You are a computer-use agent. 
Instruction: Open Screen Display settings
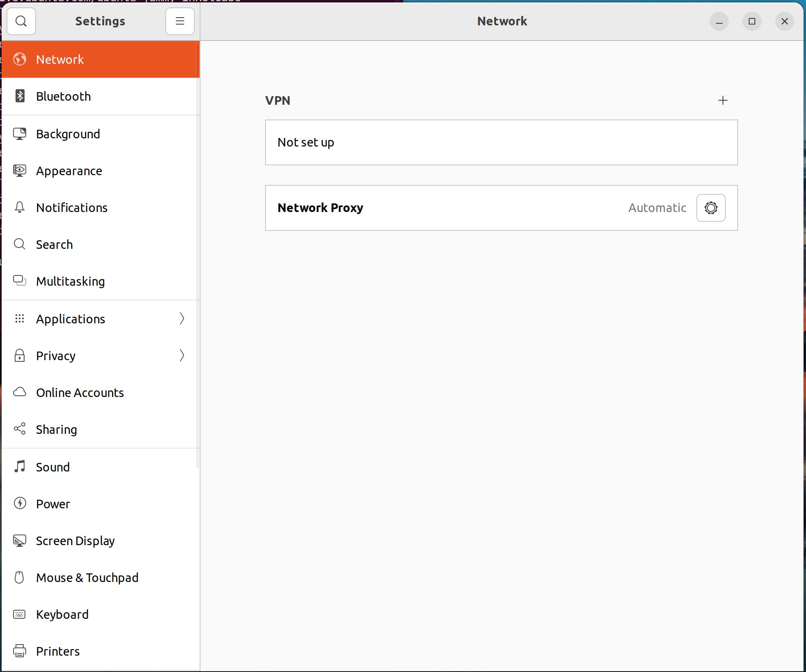point(101,541)
